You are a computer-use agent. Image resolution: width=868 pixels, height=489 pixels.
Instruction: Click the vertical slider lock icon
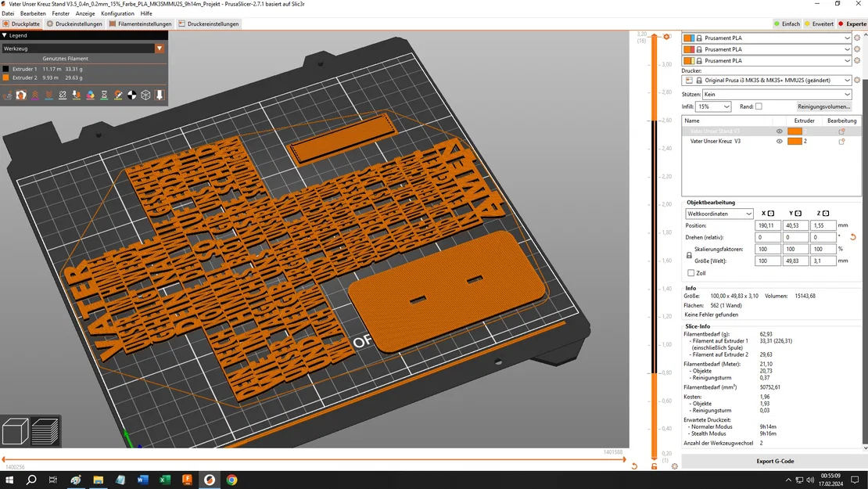coord(655,466)
